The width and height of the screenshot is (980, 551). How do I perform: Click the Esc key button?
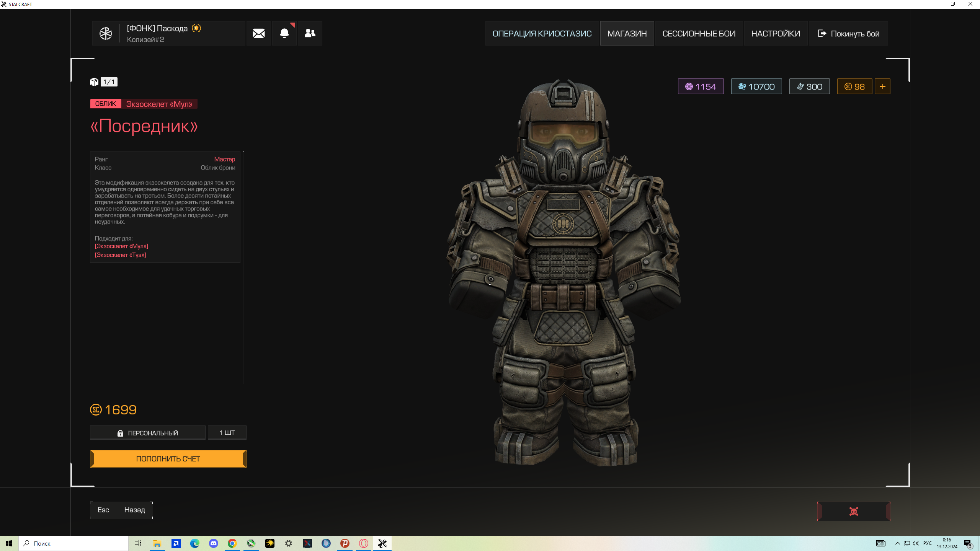[103, 510]
